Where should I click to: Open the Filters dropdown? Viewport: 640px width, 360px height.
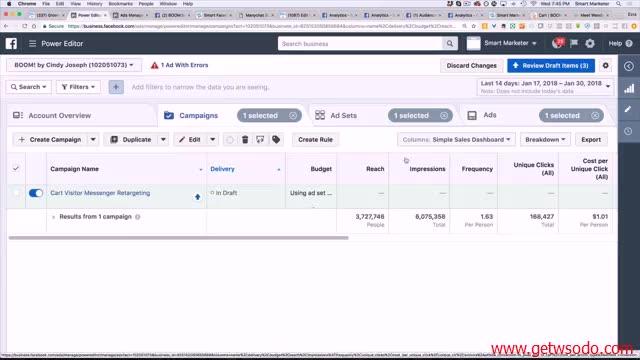(x=78, y=87)
